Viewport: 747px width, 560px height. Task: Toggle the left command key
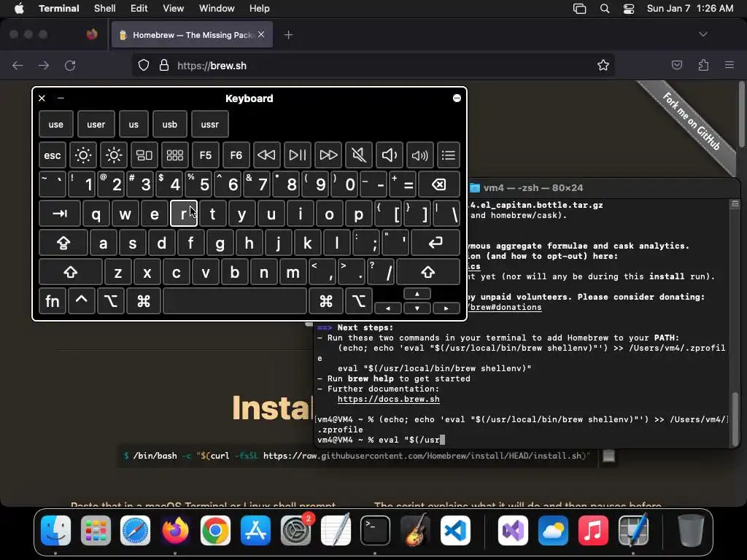click(x=144, y=301)
